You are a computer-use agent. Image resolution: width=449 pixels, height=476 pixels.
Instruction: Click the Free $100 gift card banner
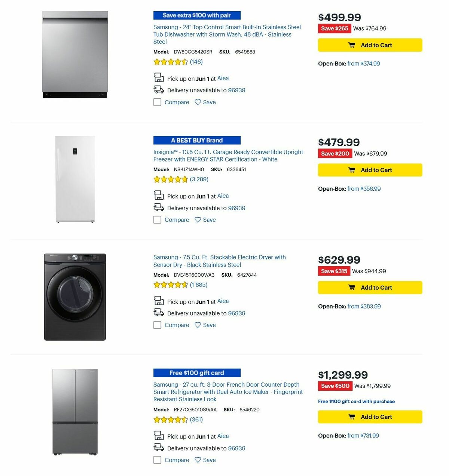196,373
